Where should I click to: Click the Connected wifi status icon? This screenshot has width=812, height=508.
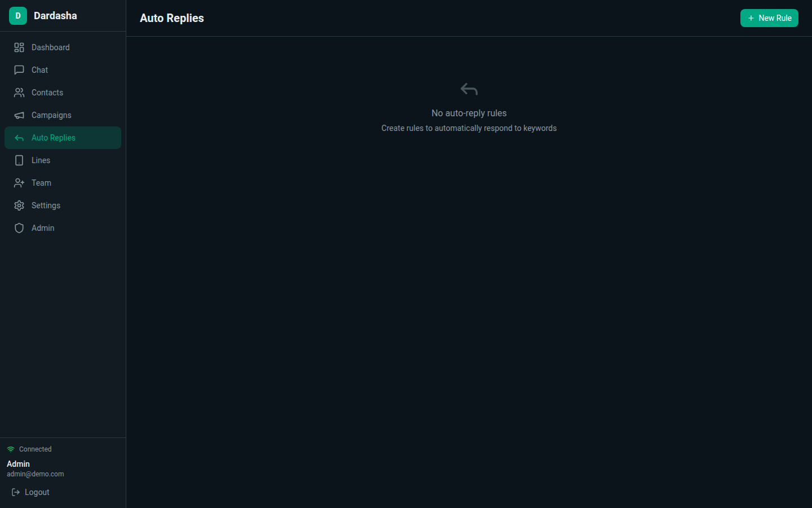(11, 449)
